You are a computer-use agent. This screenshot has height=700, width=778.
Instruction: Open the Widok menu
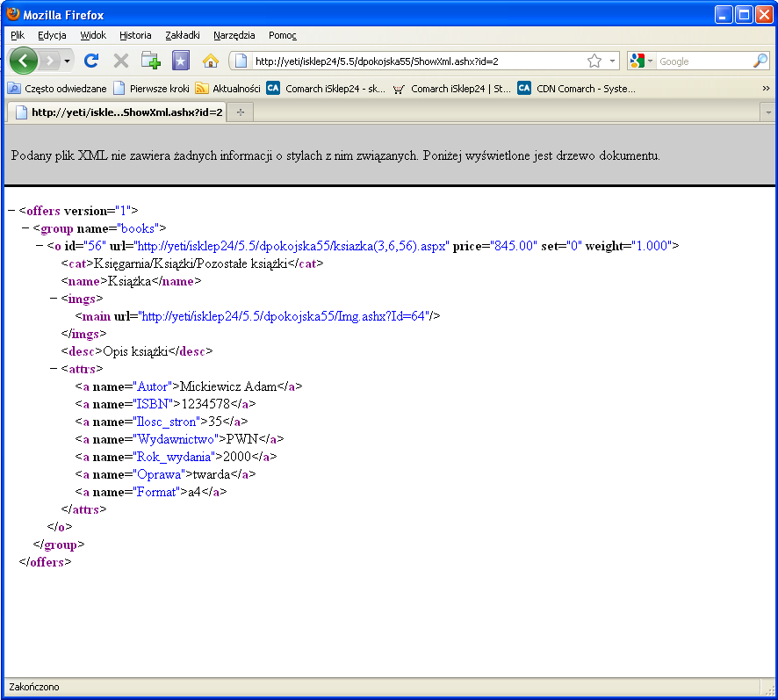click(x=93, y=35)
